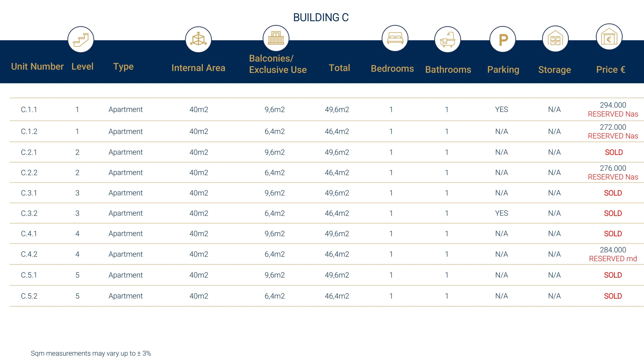Click the Price € column header
Image resolution: width=644 pixels, height=362 pixels.
click(611, 69)
